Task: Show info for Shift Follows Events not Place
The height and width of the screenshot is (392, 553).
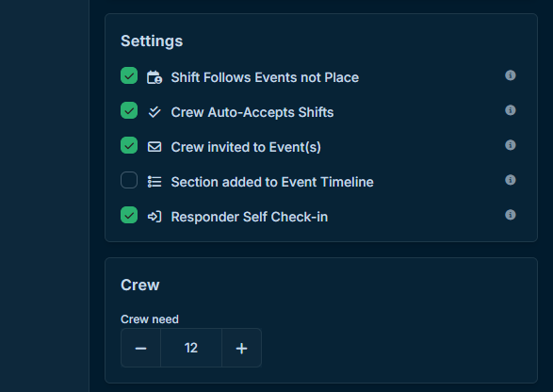Action: coord(511,75)
